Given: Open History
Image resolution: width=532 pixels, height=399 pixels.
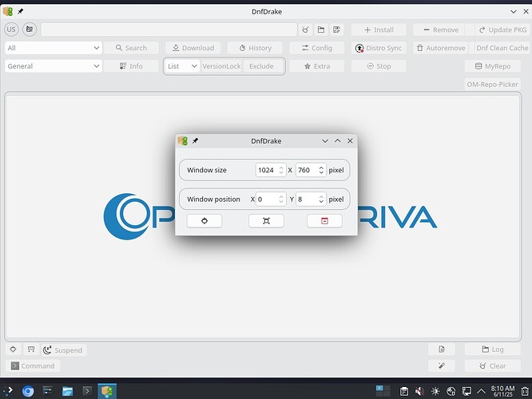Looking at the screenshot, I should coord(255,48).
